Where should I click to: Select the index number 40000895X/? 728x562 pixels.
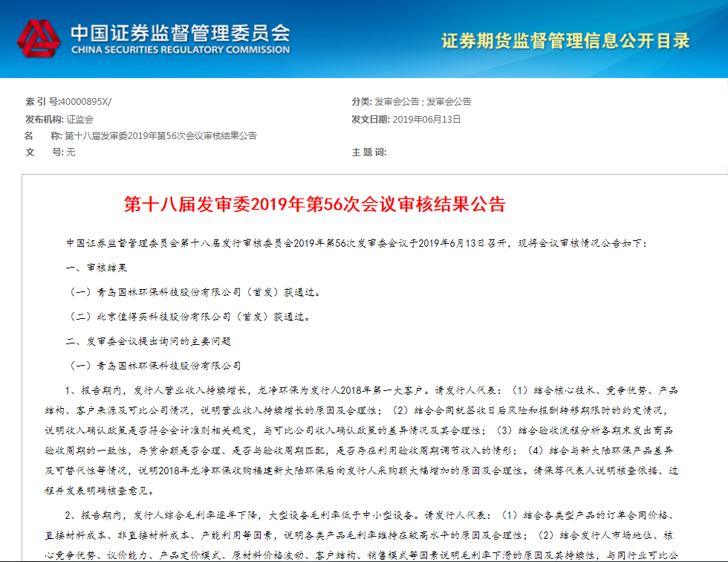[x=86, y=102]
